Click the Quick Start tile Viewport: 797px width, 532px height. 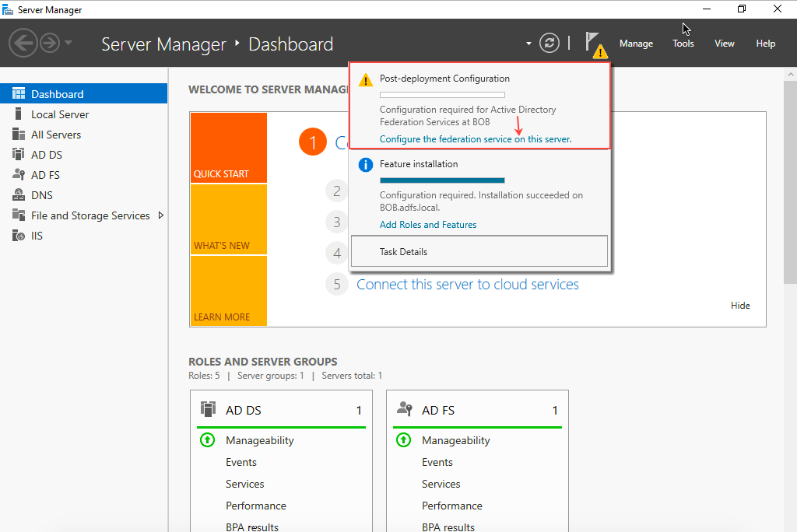click(229, 147)
